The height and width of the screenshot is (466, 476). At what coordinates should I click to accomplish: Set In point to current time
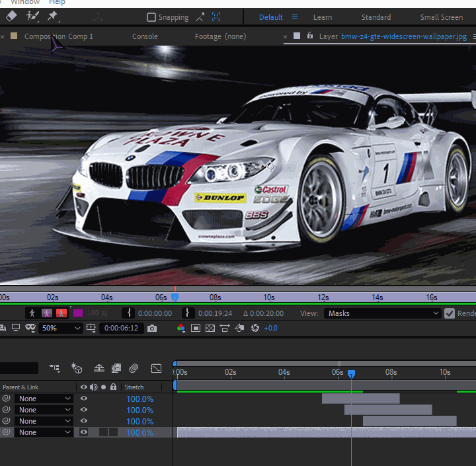tap(128, 313)
